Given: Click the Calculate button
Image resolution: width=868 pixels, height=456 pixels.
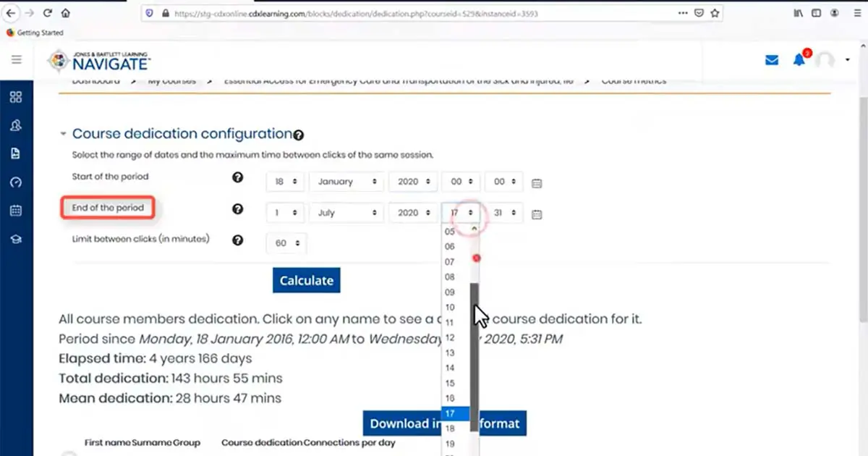Looking at the screenshot, I should [x=306, y=281].
